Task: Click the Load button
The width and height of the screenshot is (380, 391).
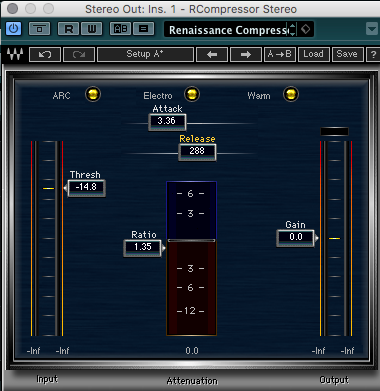Action: click(x=314, y=54)
